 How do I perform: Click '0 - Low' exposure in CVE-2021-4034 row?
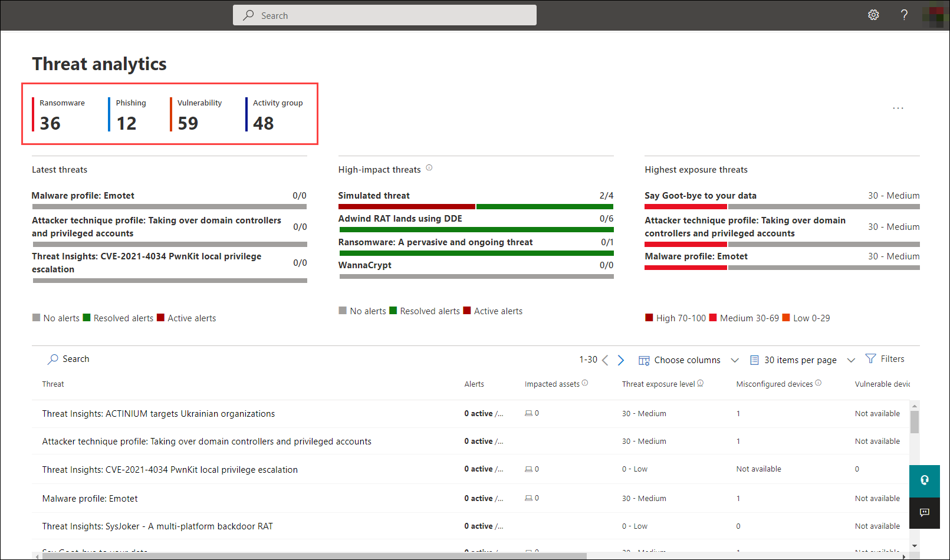(x=635, y=469)
